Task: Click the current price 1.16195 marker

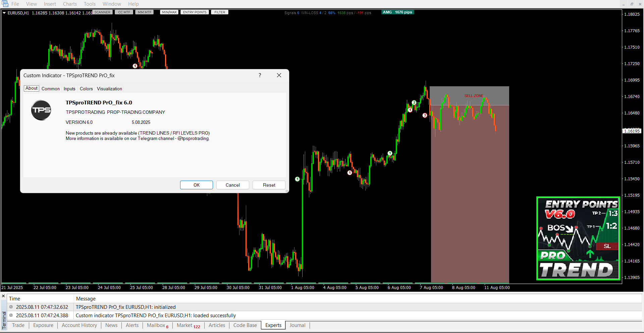Action: coord(632,131)
